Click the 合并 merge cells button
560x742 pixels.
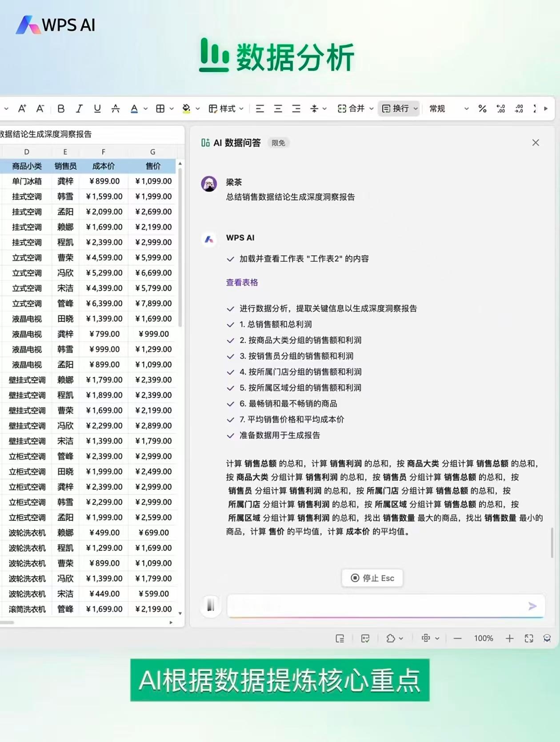[351, 108]
